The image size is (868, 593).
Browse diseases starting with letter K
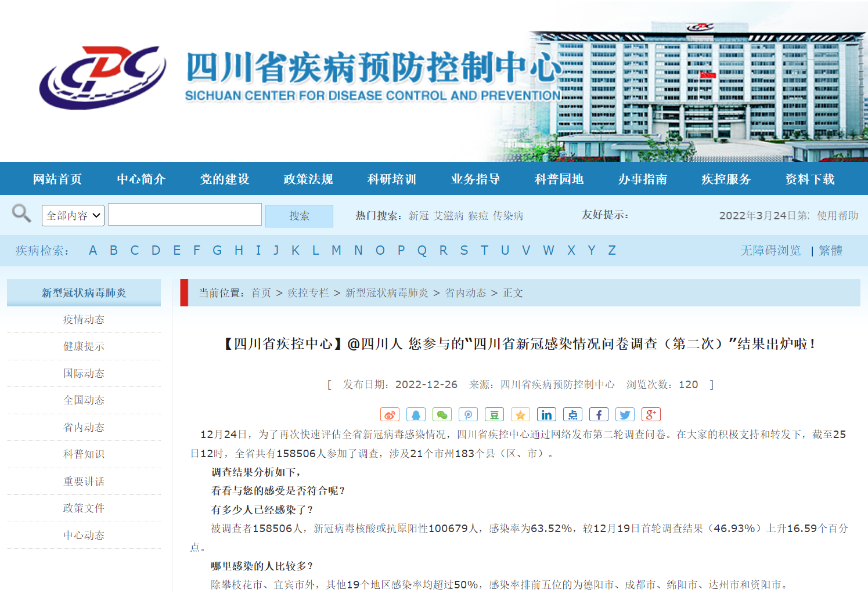[296, 251]
